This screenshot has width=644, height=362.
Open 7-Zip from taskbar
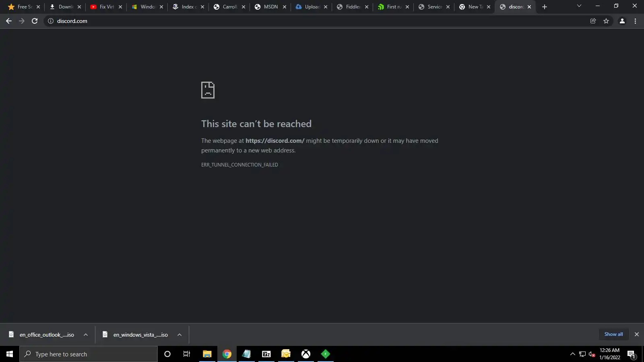[266, 354]
